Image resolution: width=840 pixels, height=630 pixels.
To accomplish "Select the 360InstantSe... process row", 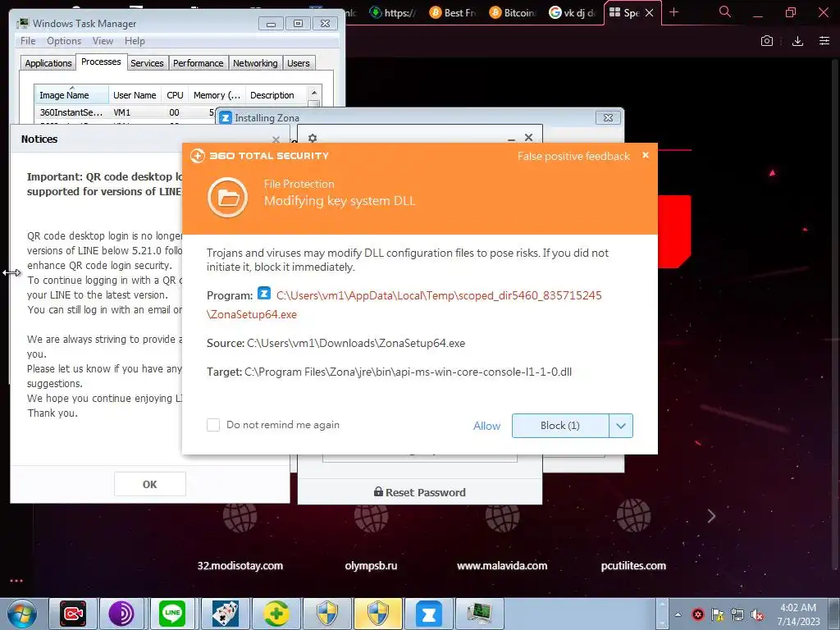I will [126, 112].
